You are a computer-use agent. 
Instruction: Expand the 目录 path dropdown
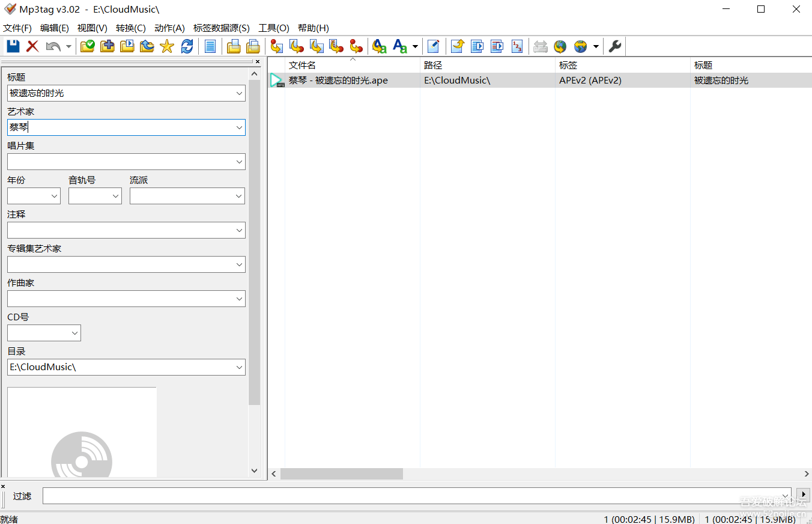239,367
